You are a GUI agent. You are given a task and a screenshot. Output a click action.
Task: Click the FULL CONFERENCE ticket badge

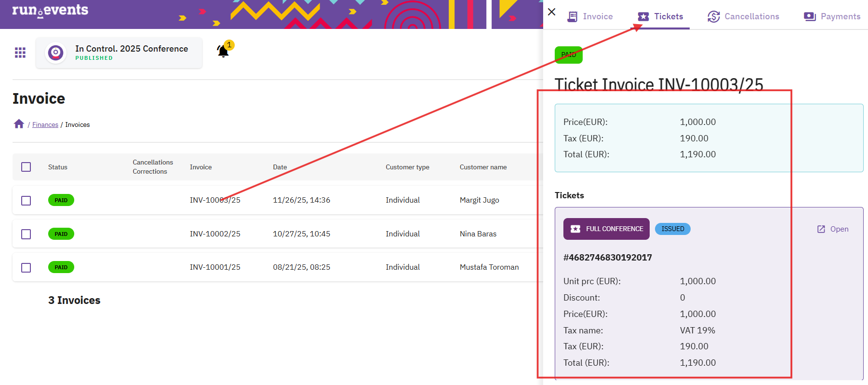point(606,229)
